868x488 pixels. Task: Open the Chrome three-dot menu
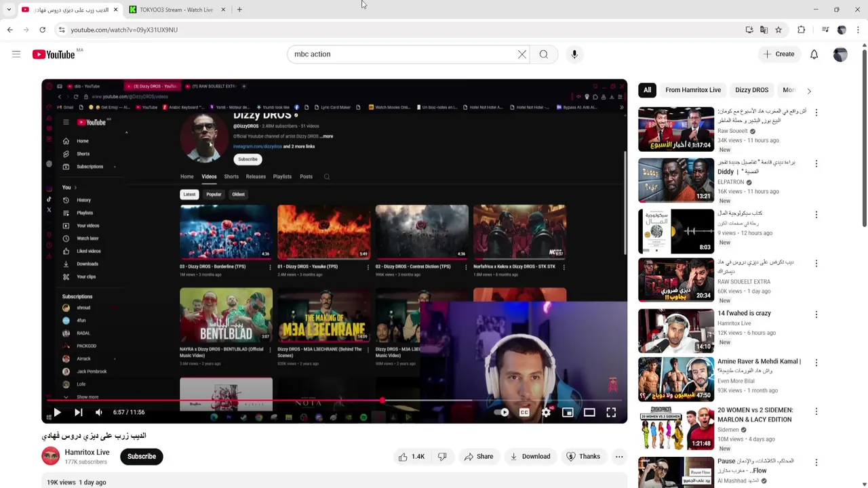click(858, 30)
